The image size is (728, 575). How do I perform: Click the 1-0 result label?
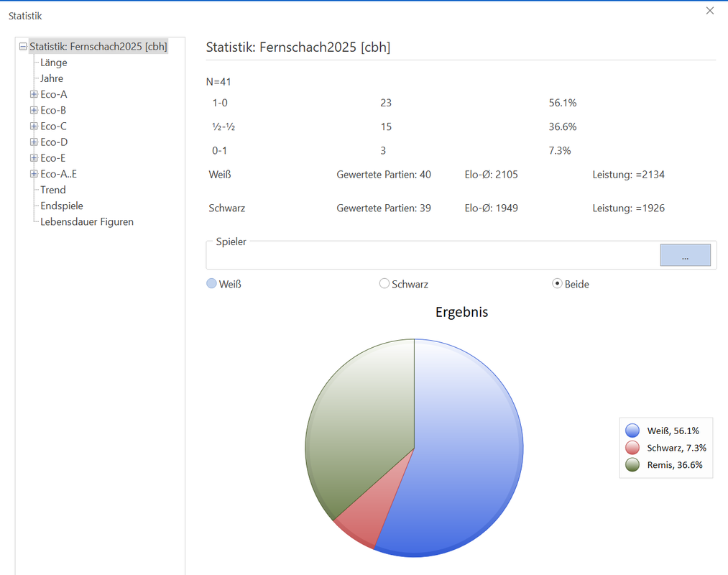point(220,103)
